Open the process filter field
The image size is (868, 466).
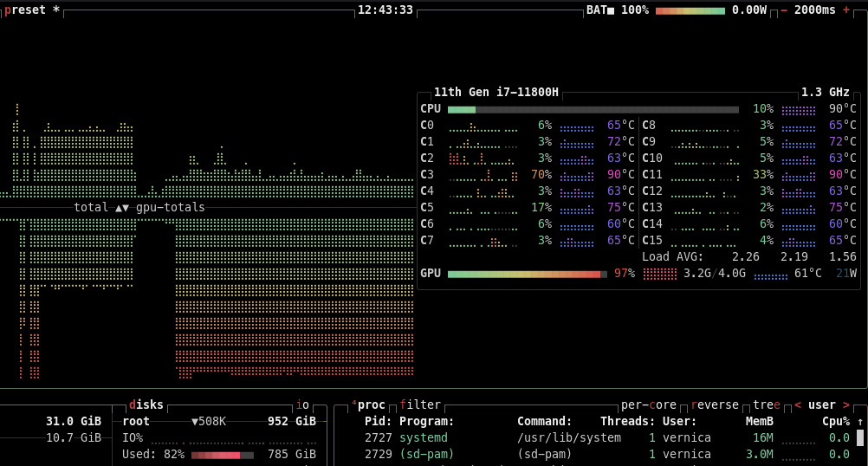pyautogui.click(x=420, y=405)
